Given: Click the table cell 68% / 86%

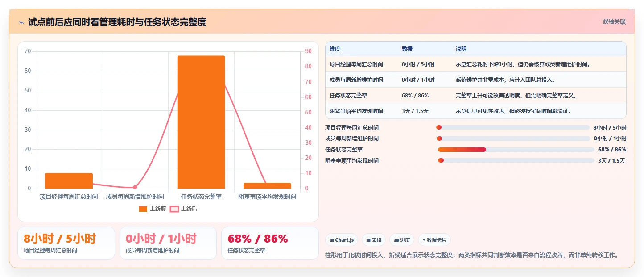Looking at the screenshot, I should click(415, 96).
